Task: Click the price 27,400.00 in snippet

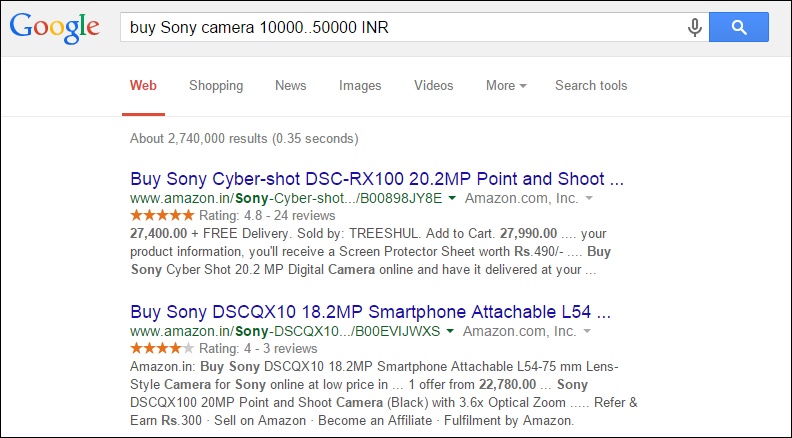Action: 159,233
